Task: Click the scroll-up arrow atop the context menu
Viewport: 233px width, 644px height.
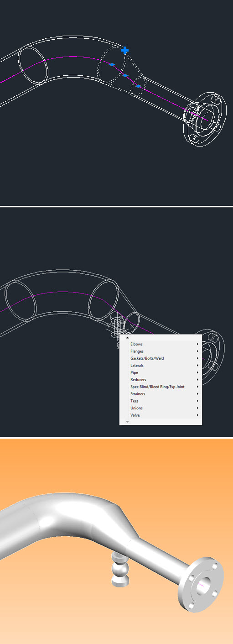Action: (x=127, y=338)
